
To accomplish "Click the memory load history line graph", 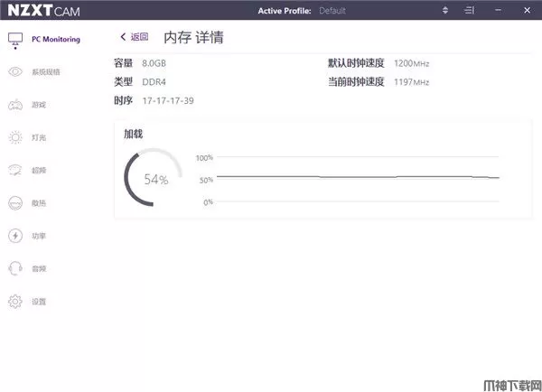I will click(358, 179).
